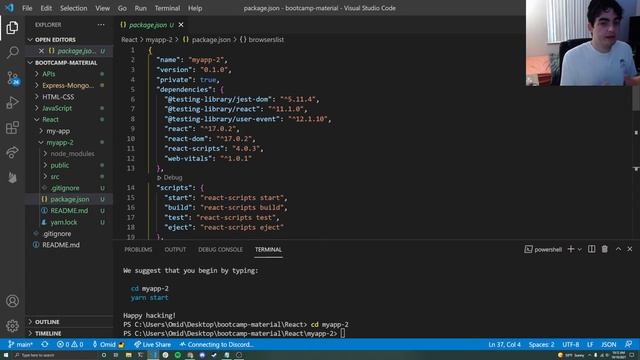
Task: Split the terminal panel
Action: (591, 249)
